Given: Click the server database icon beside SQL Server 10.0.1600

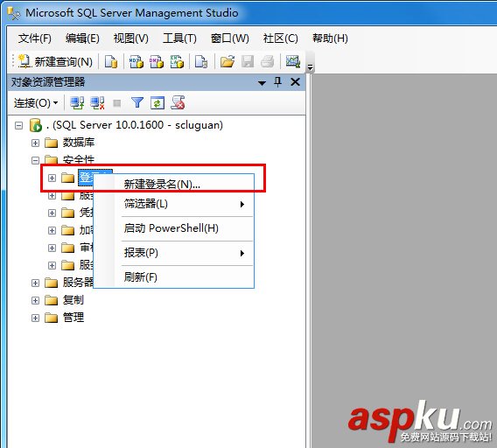Looking at the screenshot, I should tap(36, 125).
